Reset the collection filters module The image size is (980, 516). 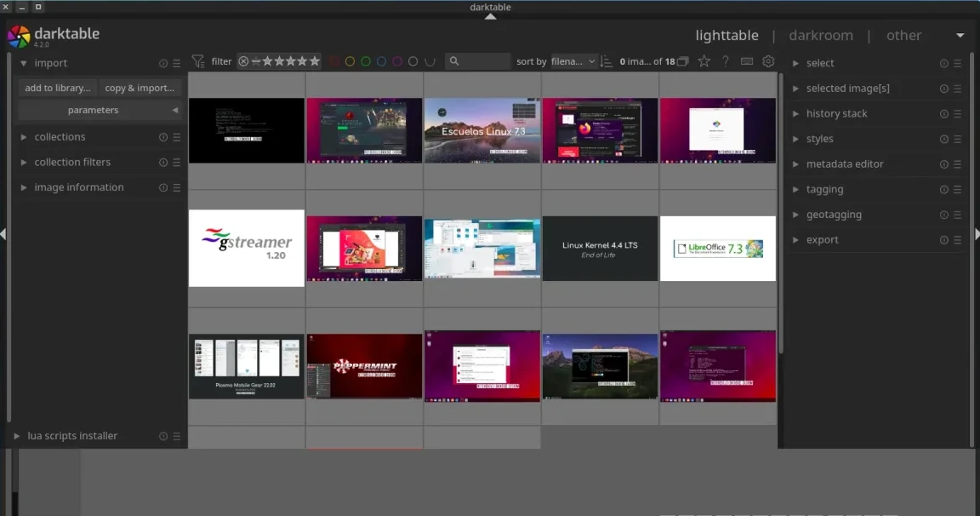click(163, 162)
